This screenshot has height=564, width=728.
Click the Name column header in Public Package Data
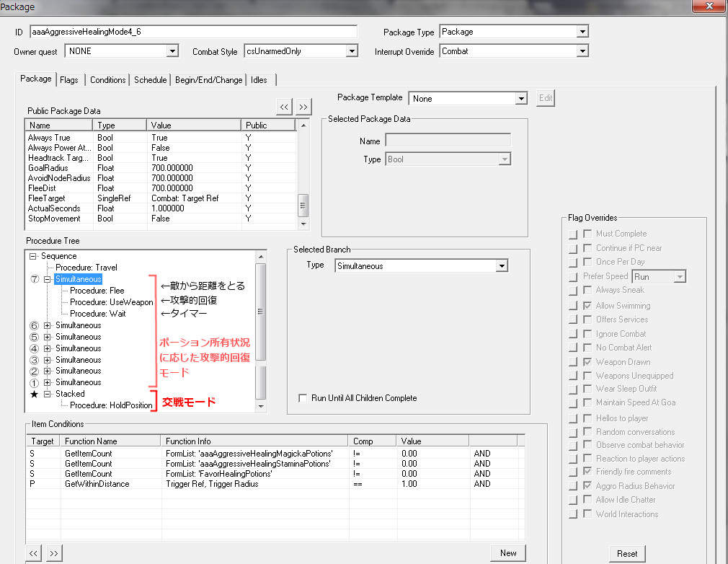pyautogui.click(x=59, y=125)
